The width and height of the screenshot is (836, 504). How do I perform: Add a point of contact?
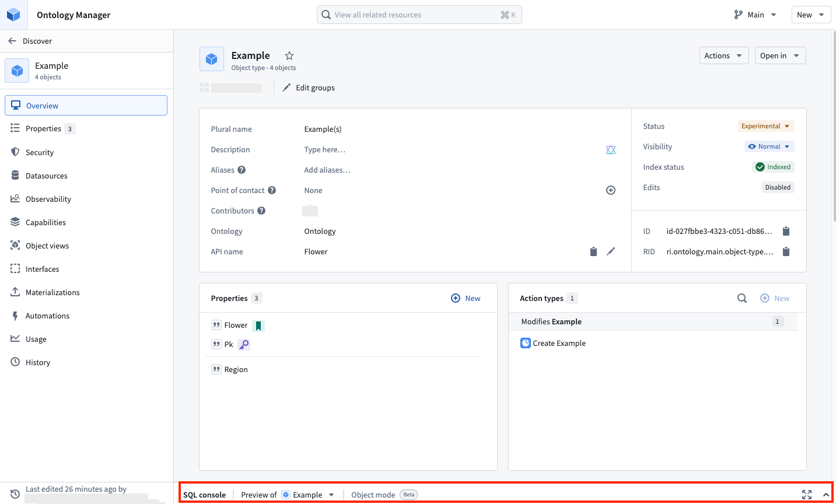(611, 190)
